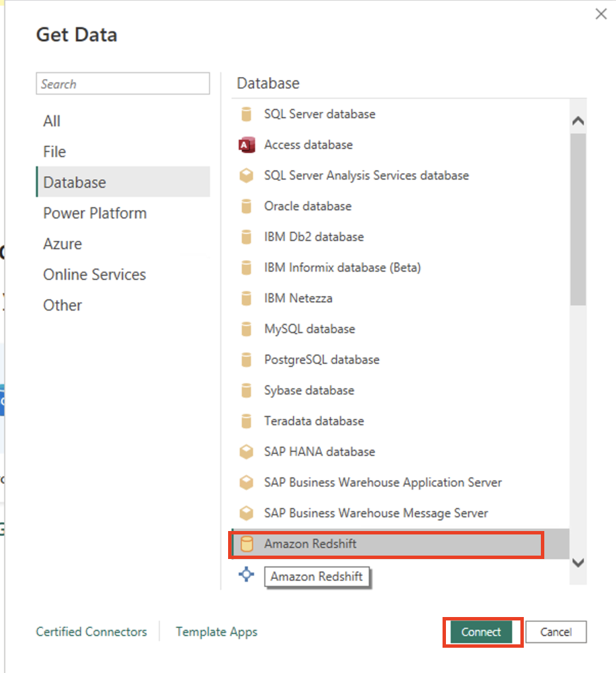Open the Template Apps link

(x=216, y=632)
